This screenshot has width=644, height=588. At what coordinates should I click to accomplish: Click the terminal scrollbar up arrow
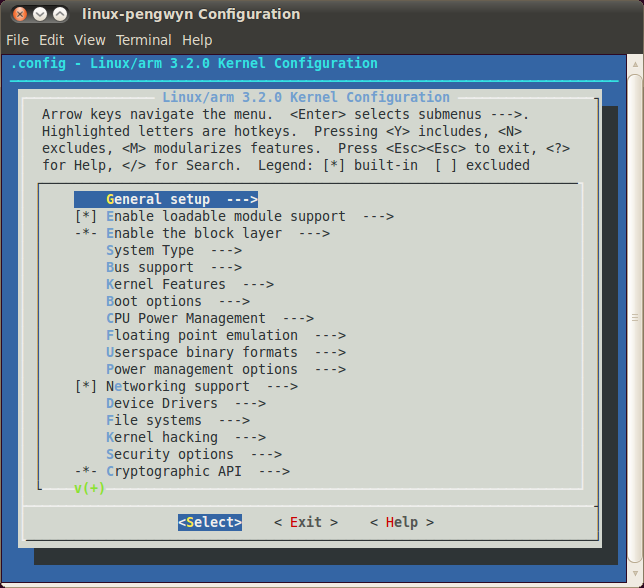tap(635, 64)
